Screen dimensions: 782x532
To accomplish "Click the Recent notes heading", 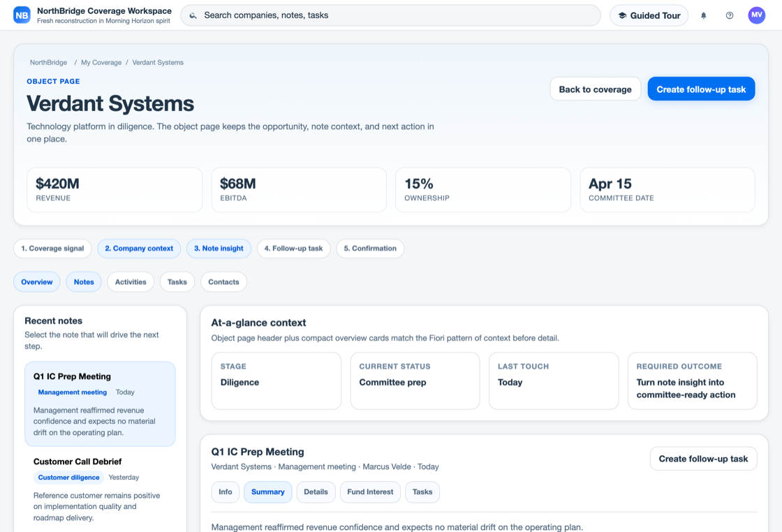I will 53,321.
